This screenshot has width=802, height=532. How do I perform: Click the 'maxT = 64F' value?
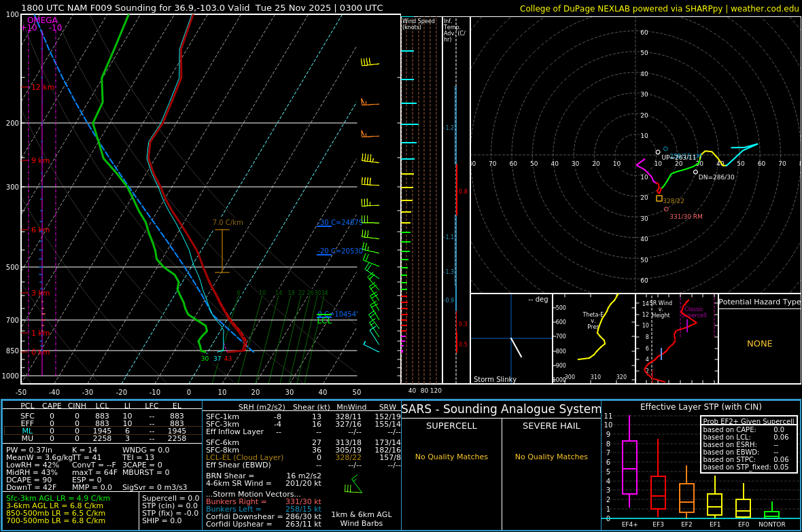click(94, 473)
